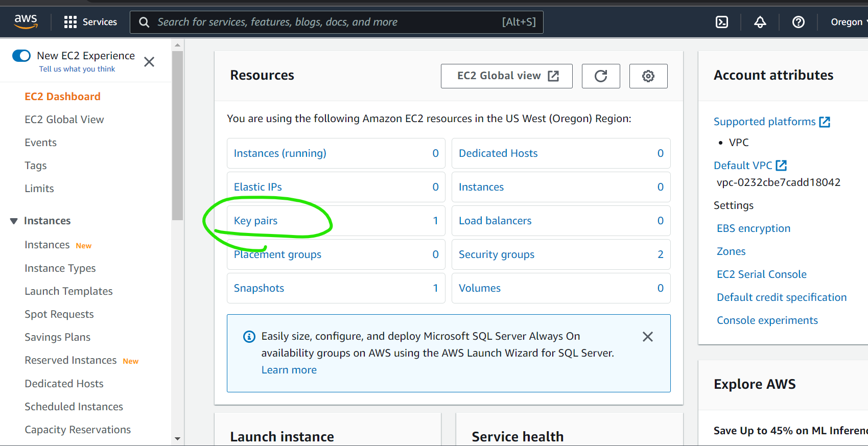The width and height of the screenshot is (868, 446).
Task: Click Instances (running) resource link
Action: click(x=280, y=153)
